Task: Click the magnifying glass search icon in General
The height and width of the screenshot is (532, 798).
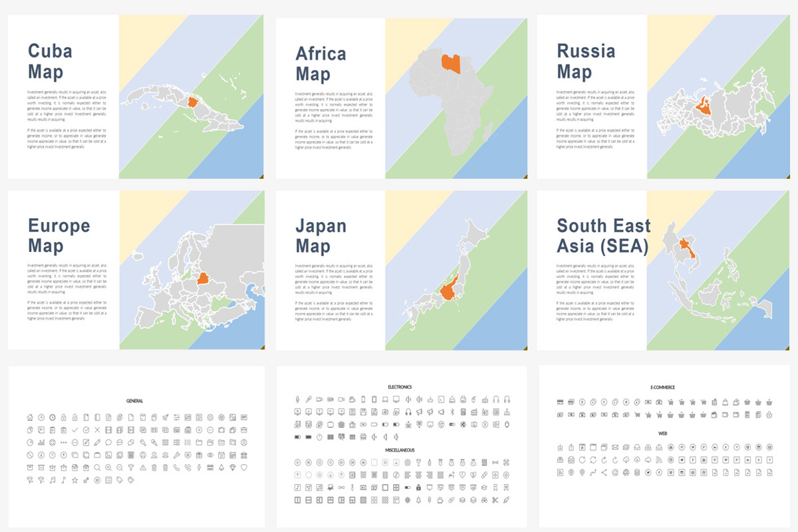Action: (97, 467)
